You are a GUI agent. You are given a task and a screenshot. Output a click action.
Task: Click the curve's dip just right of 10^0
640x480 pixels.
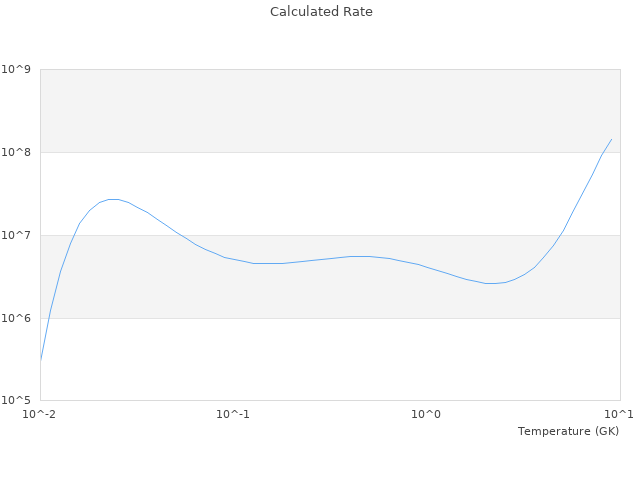(x=492, y=283)
